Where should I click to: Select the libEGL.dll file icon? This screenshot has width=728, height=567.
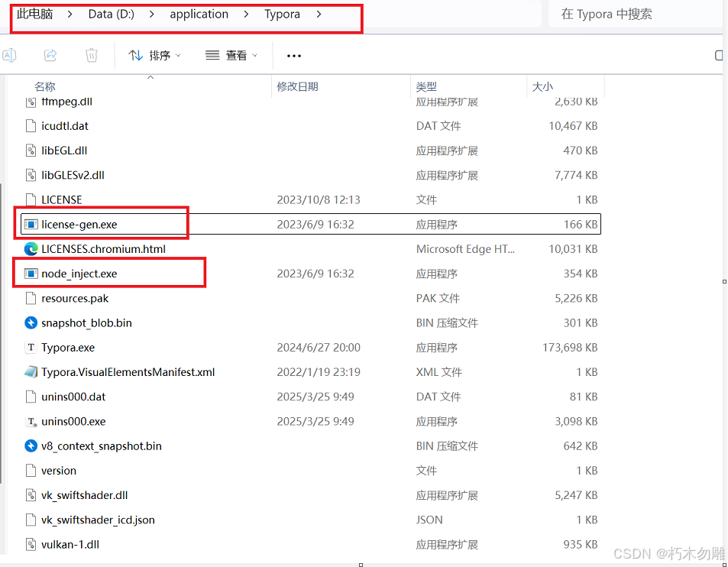(31, 151)
